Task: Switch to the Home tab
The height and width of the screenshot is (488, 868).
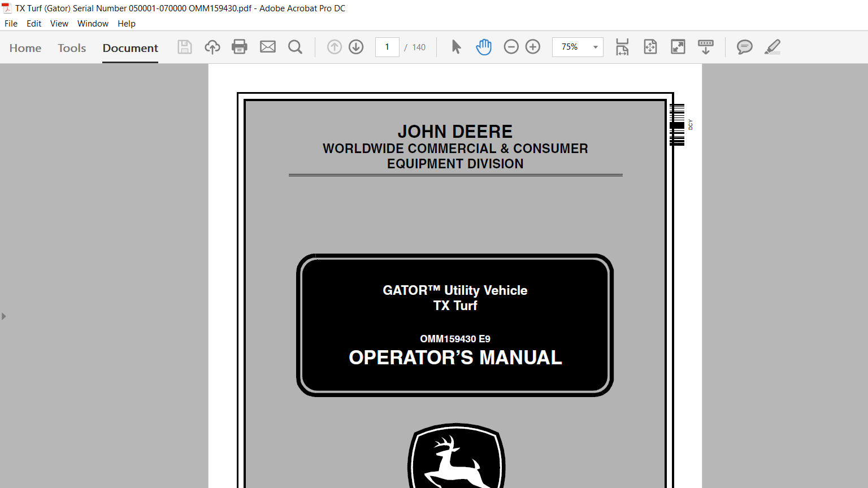Action: click(x=25, y=48)
